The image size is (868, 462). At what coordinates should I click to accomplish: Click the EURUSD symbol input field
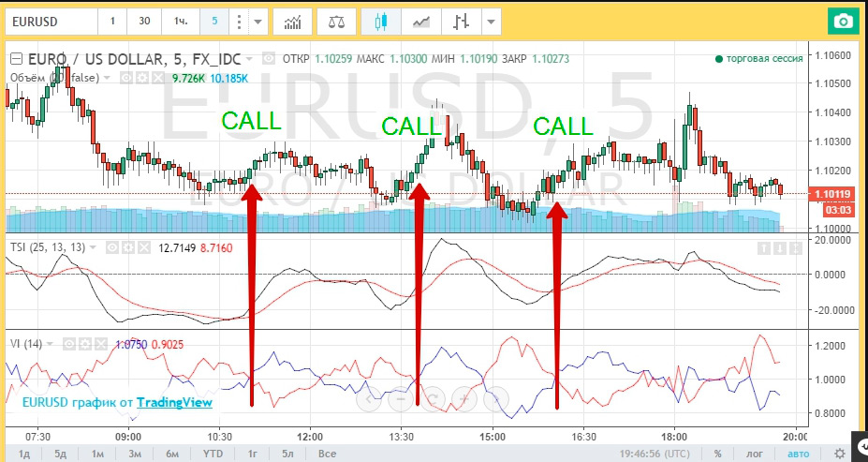coord(51,21)
